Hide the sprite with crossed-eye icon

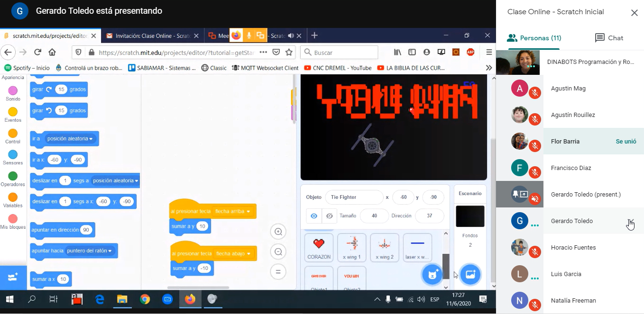coord(329,216)
